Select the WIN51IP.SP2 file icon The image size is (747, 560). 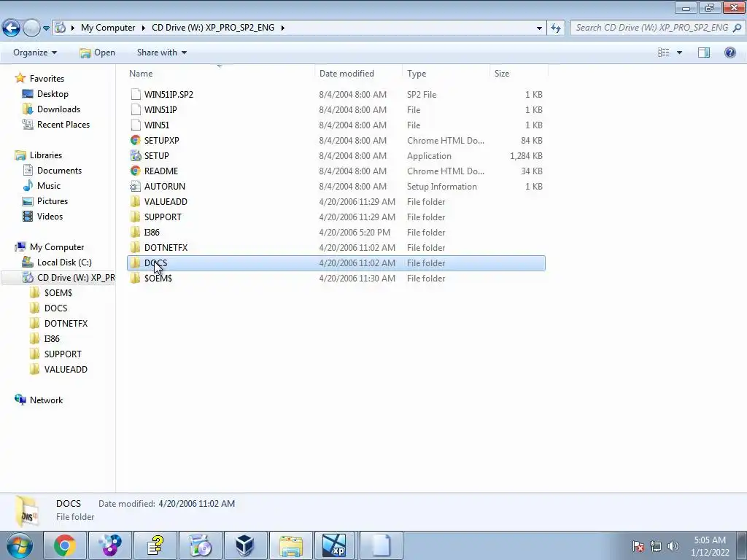(136, 94)
